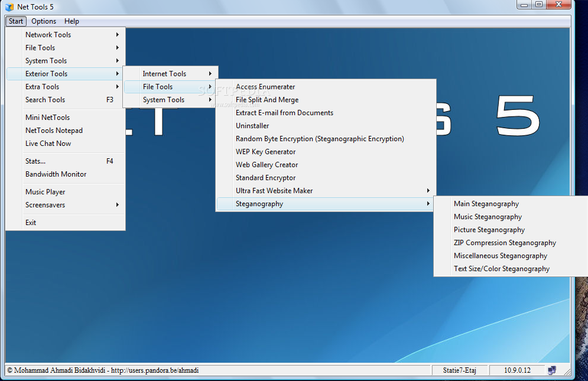
Task: Select Steganography submenu entry
Action: coord(326,204)
